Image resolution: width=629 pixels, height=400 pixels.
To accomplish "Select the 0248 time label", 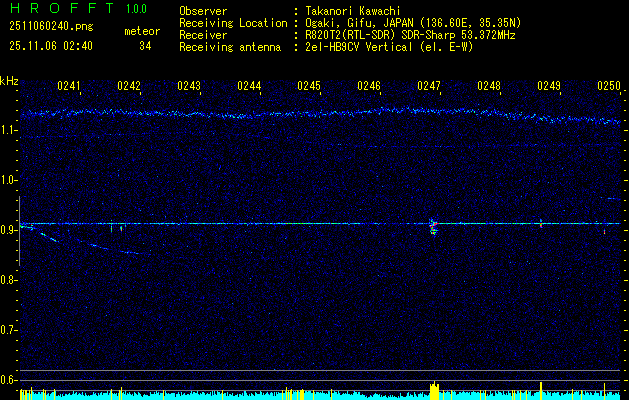I will [x=489, y=86].
